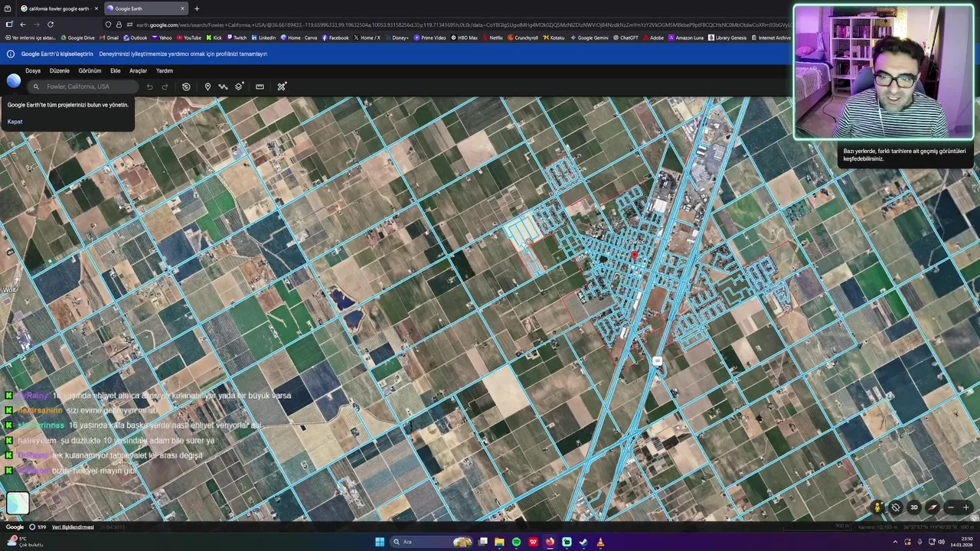The width and height of the screenshot is (980, 551).
Task: Open the Gmail bookmark
Action: tap(109, 37)
